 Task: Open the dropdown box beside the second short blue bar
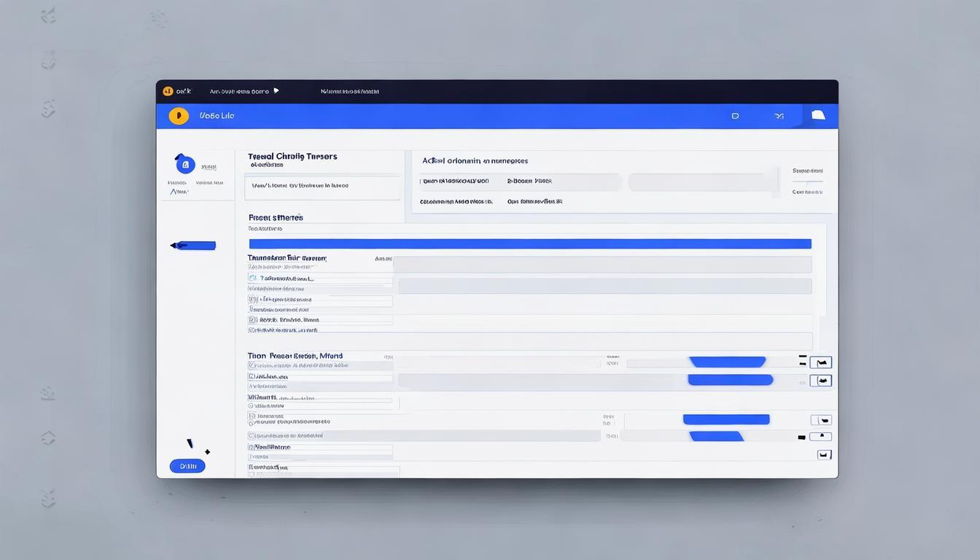[820, 381]
